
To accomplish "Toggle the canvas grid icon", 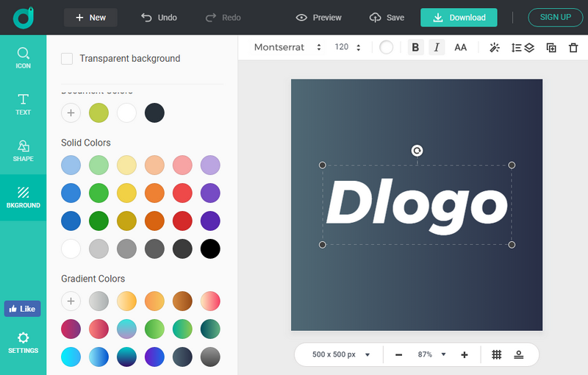I will [x=497, y=354].
